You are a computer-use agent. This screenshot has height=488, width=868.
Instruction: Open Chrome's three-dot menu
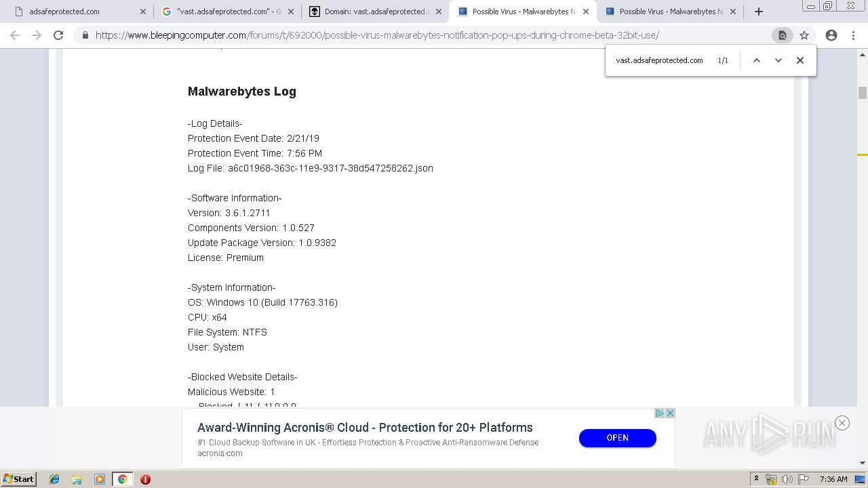[853, 35]
